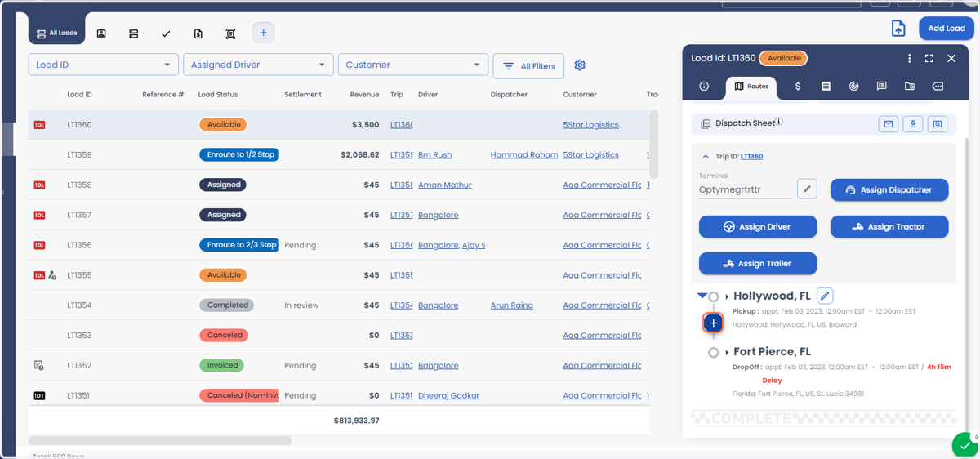Open the contact badge view tab icon
The image size is (980, 459).
click(101, 33)
